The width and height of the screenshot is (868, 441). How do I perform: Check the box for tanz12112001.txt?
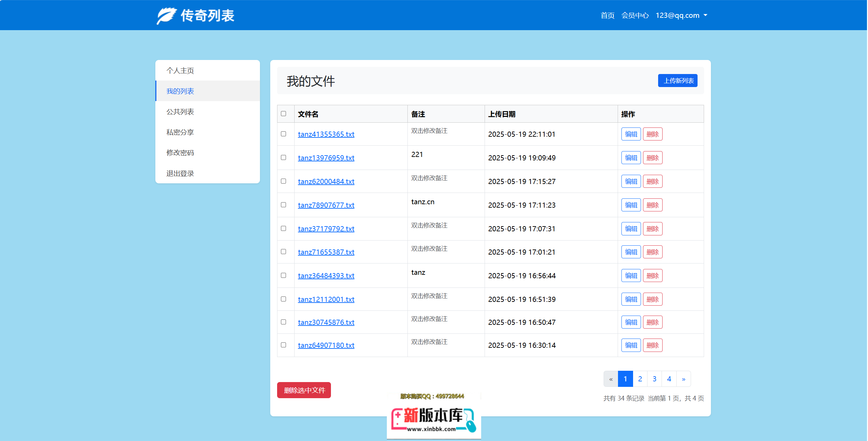[284, 299]
